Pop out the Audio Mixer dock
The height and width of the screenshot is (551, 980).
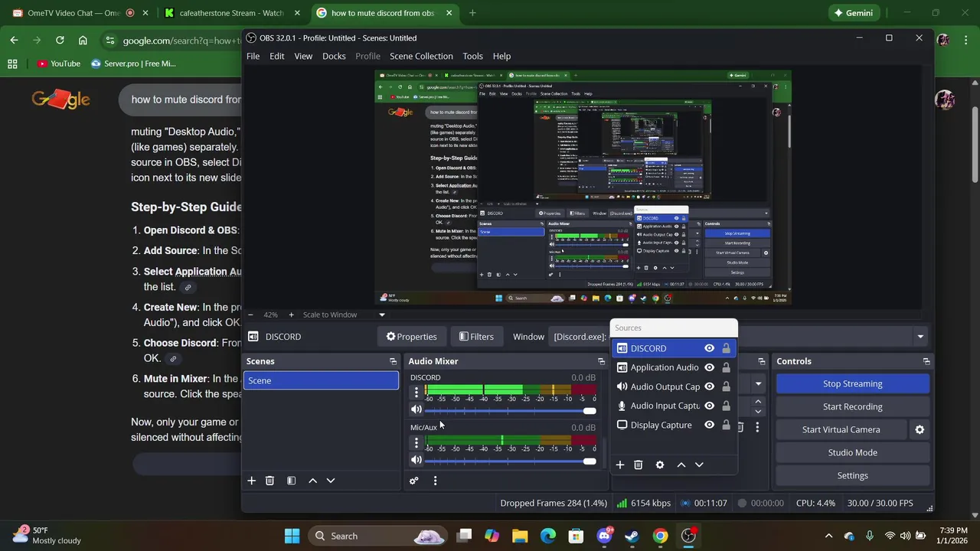[x=601, y=361]
